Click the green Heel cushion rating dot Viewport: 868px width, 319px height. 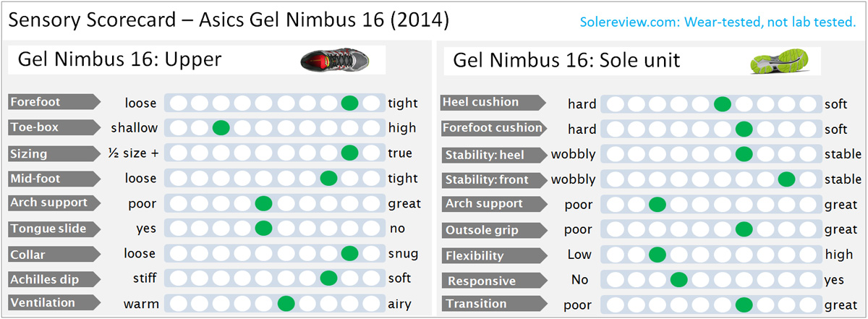pyautogui.click(x=722, y=104)
